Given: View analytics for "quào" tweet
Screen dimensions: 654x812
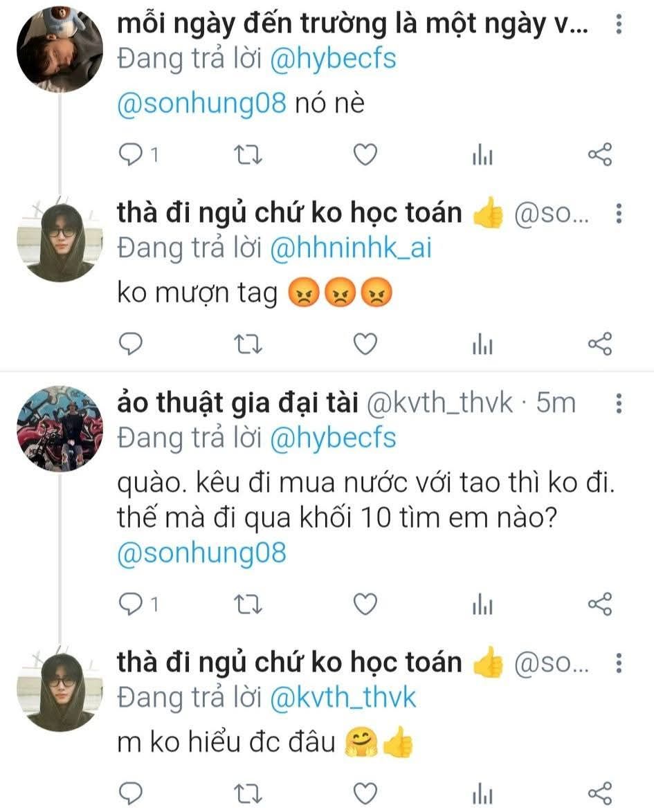Looking at the screenshot, I should pos(482,605).
